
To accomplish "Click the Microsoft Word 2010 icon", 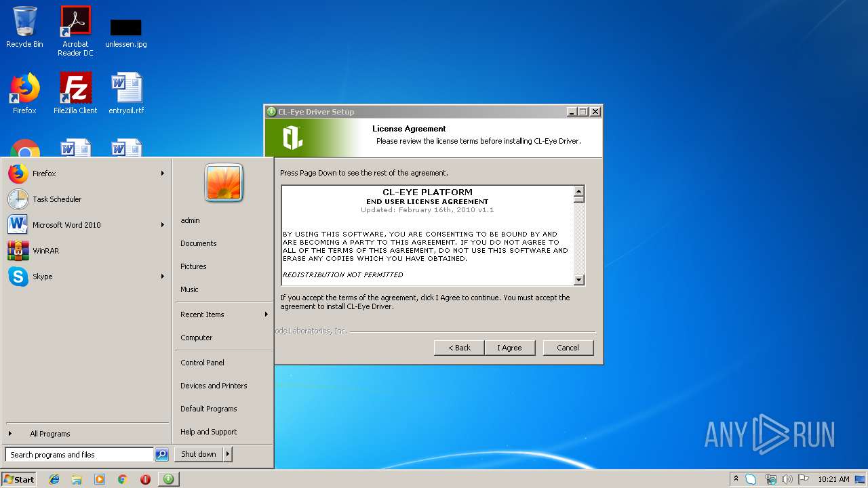I will tap(18, 225).
